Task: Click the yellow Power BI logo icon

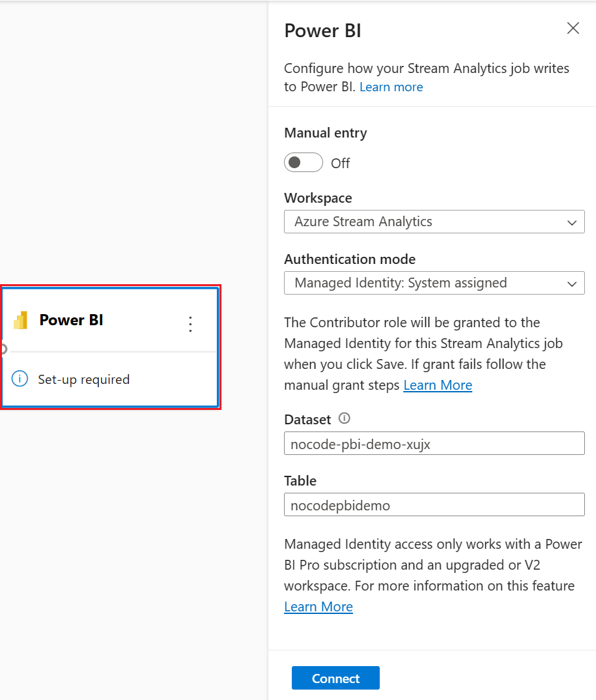Action: click(x=21, y=320)
